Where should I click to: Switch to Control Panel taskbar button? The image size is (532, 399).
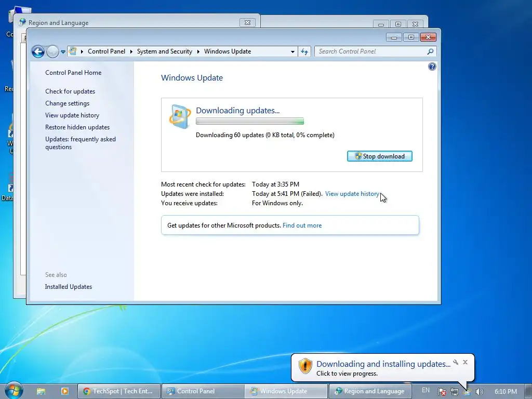203,391
